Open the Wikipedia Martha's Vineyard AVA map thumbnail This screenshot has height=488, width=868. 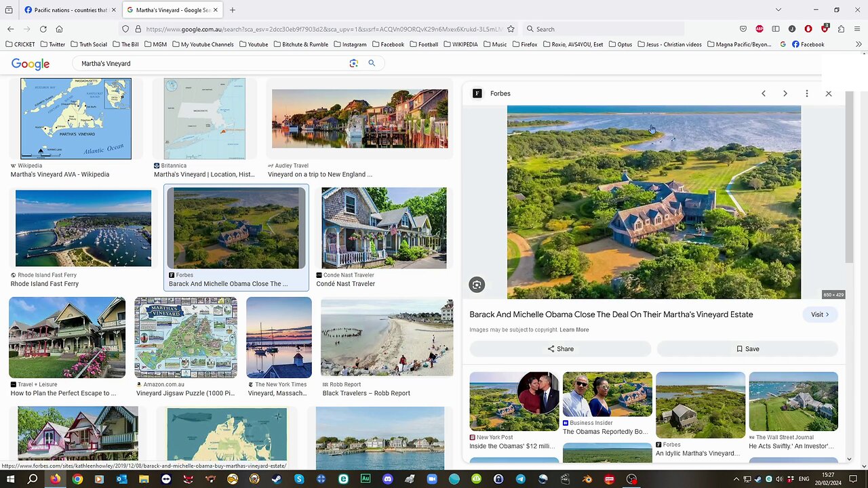pos(76,119)
